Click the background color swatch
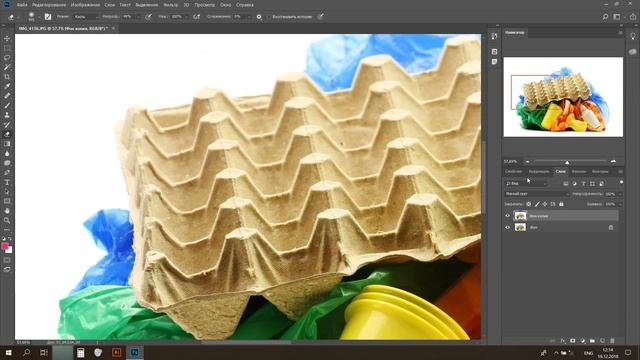 (x=9, y=250)
